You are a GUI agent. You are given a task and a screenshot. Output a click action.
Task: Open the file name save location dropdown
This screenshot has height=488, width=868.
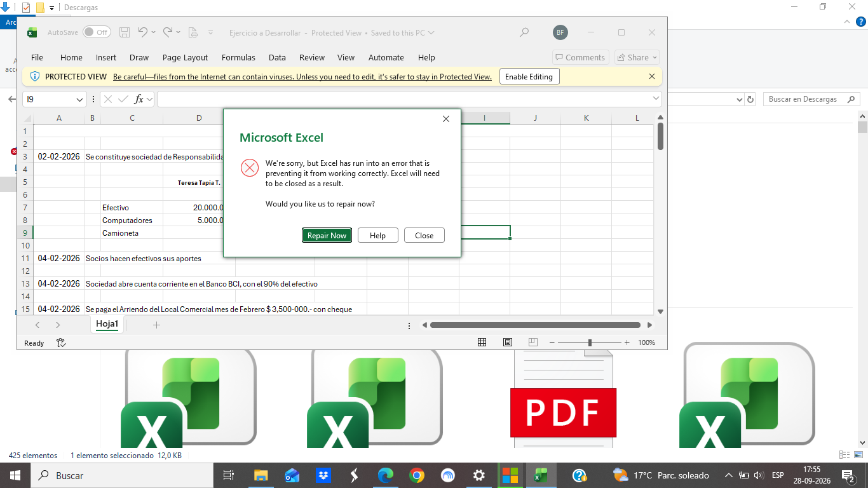pyautogui.click(x=431, y=33)
